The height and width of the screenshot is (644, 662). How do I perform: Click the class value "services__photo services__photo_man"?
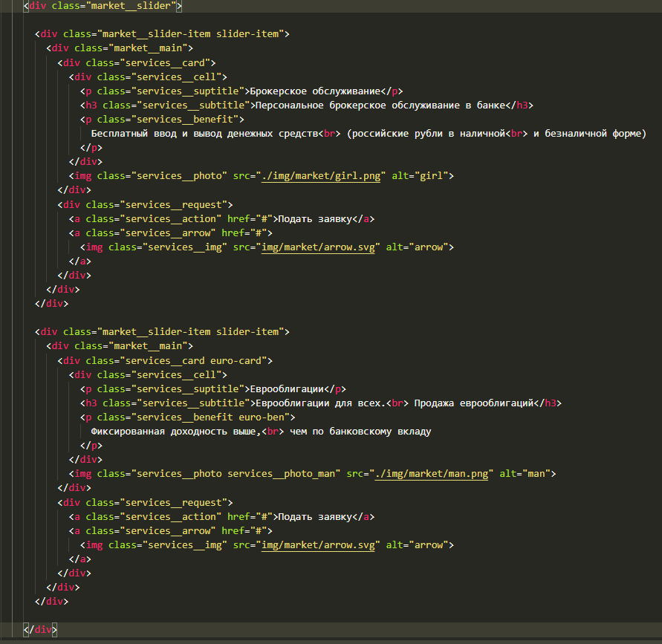236,474
